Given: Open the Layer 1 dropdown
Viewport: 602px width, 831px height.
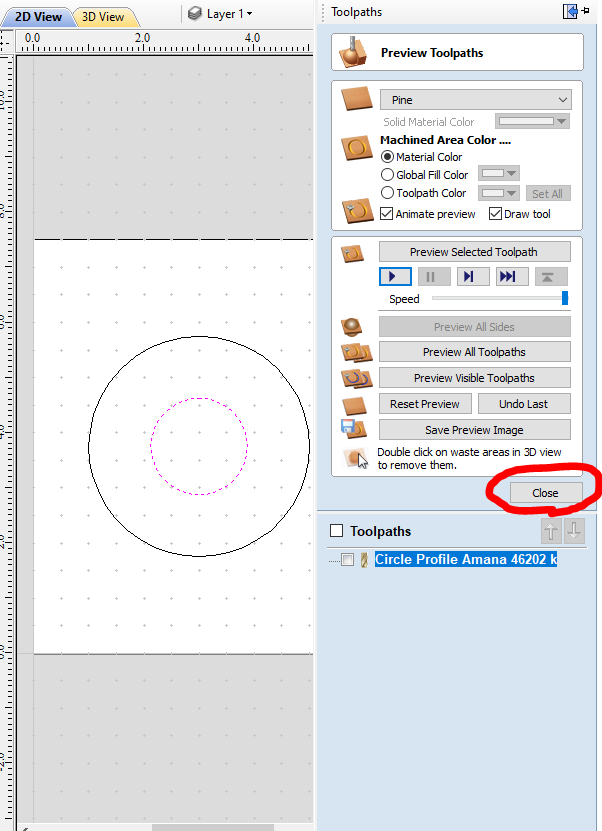Looking at the screenshot, I should (229, 14).
